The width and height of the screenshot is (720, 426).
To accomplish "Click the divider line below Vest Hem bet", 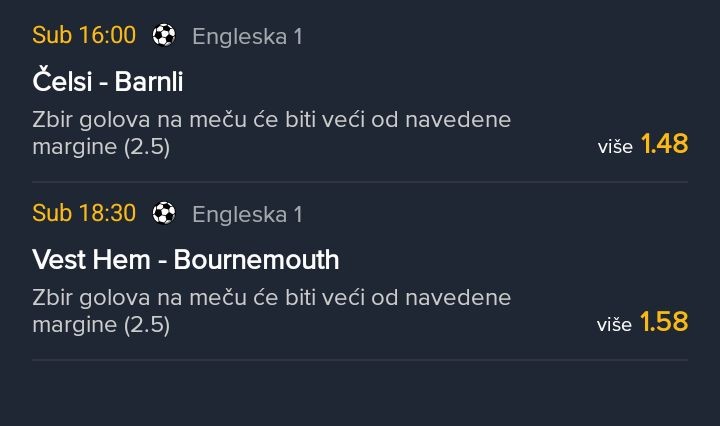I will (x=360, y=360).
